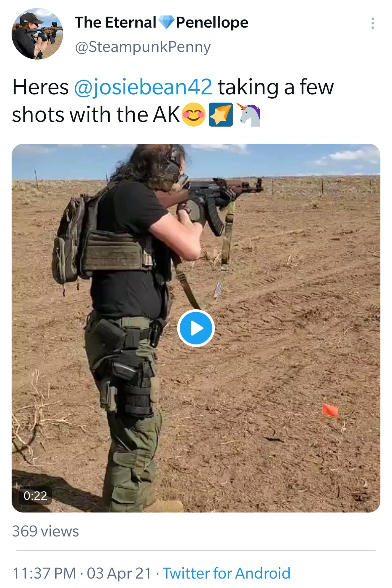The height and width of the screenshot is (588, 392).
Task: Click the word 'Heres' in the tweet
Action: [40, 87]
